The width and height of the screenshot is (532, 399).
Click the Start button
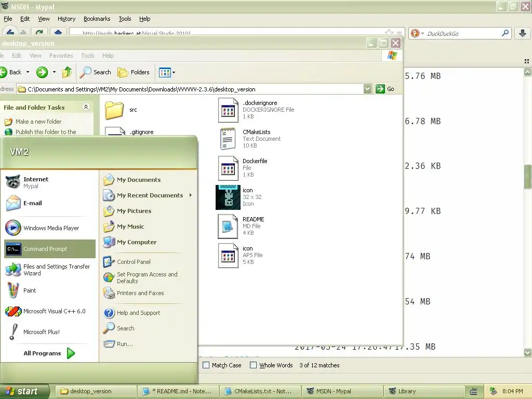coord(24,392)
